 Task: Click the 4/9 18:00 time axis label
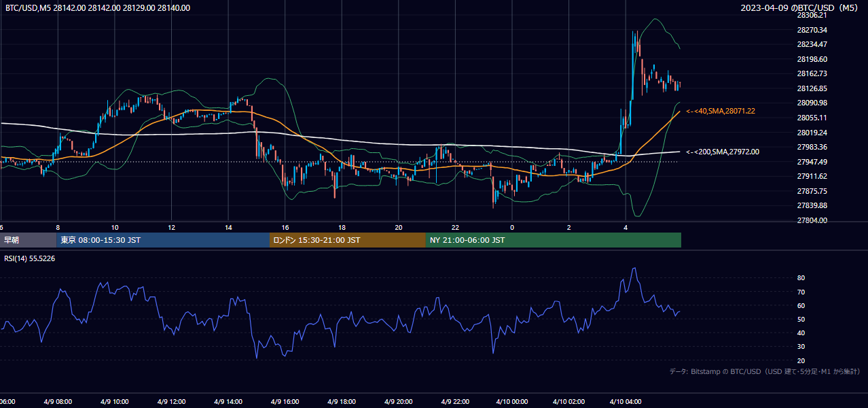point(342,402)
